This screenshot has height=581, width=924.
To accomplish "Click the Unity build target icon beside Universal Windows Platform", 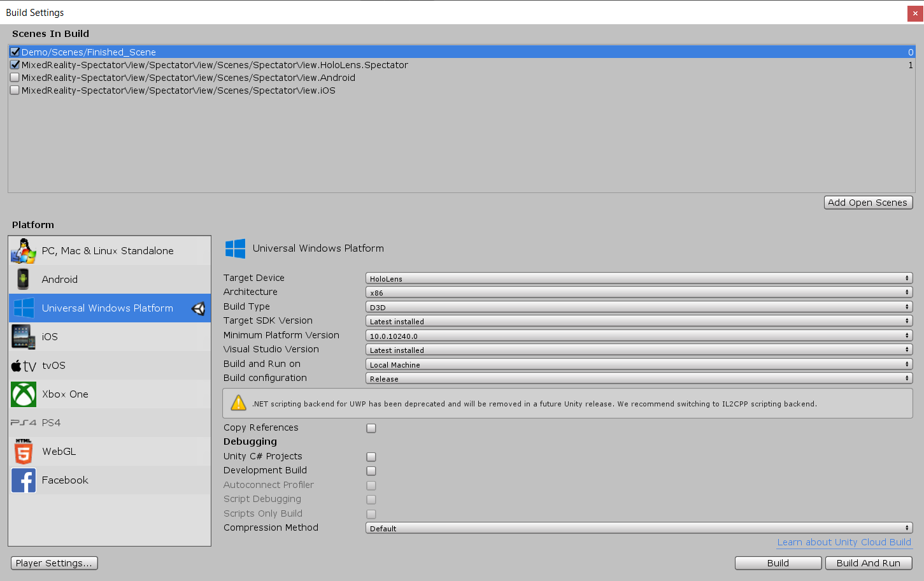I will pyautogui.click(x=197, y=308).
